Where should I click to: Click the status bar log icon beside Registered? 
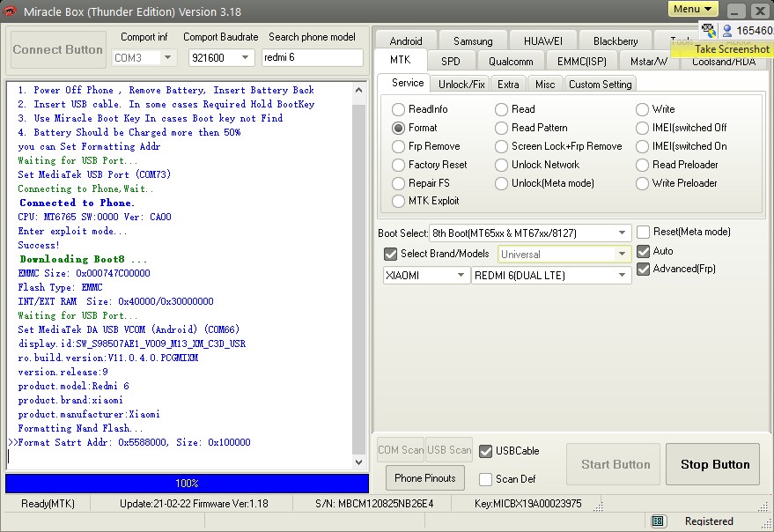(x=657, y=521)
